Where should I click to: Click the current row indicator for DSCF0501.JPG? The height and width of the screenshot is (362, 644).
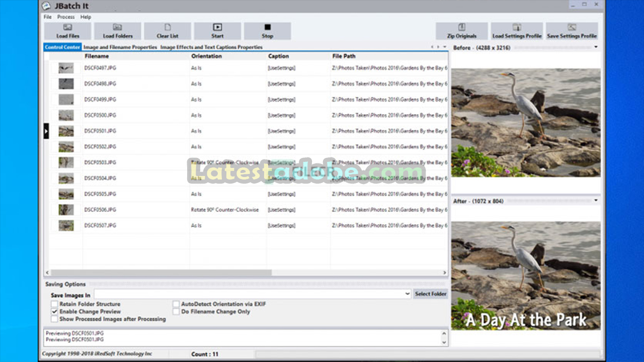coord(46,131)
